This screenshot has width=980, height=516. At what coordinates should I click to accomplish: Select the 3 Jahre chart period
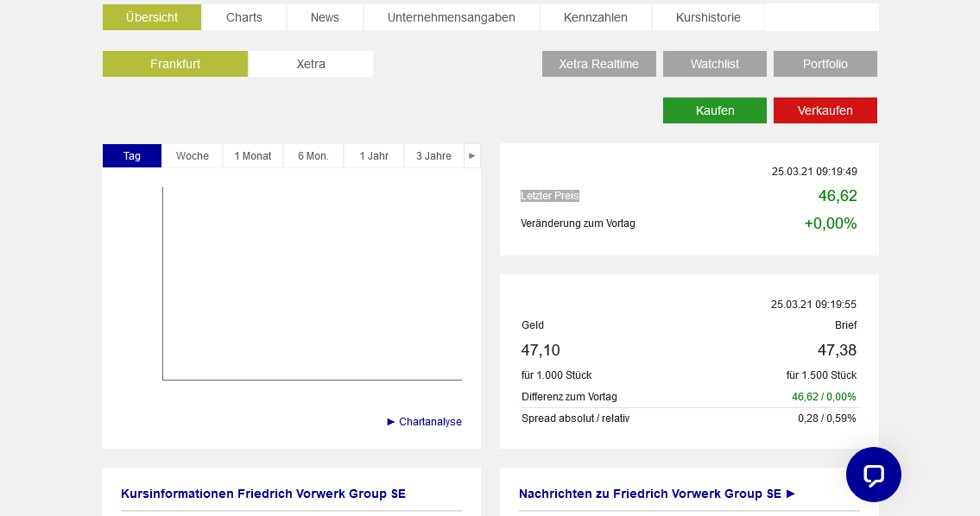point(433,155)
